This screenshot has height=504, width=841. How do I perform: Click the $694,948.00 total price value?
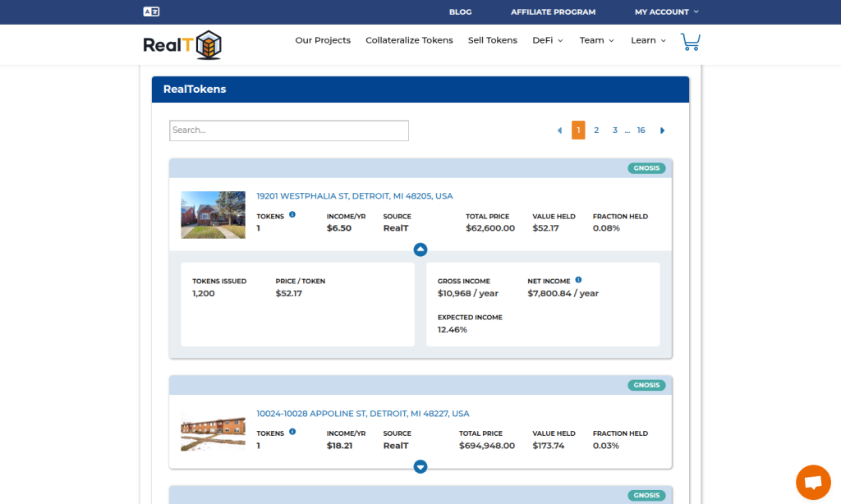(x=487, y=446)
